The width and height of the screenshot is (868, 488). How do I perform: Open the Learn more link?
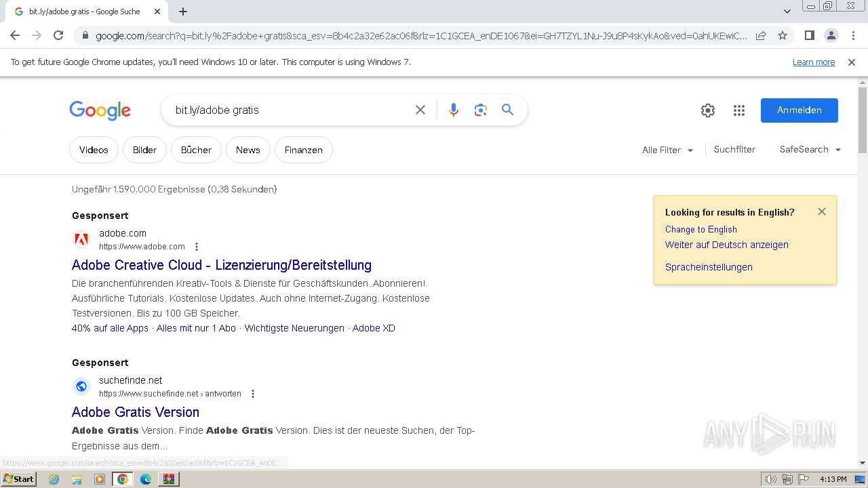point(814,62)
